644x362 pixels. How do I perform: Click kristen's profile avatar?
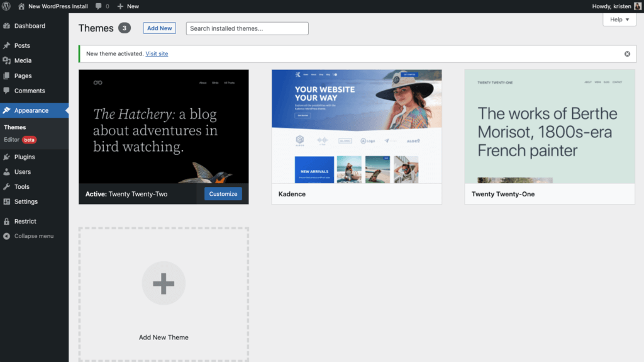pyautogui.click(x=638, y=6)
